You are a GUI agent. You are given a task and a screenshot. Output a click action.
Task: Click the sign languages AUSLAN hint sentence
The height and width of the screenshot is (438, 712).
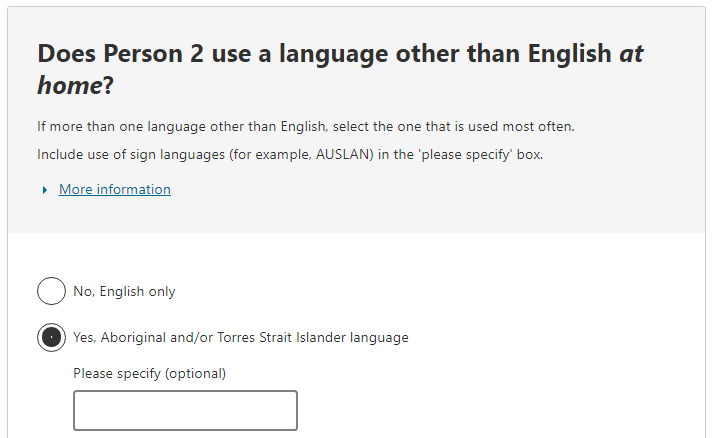[290, 155]
